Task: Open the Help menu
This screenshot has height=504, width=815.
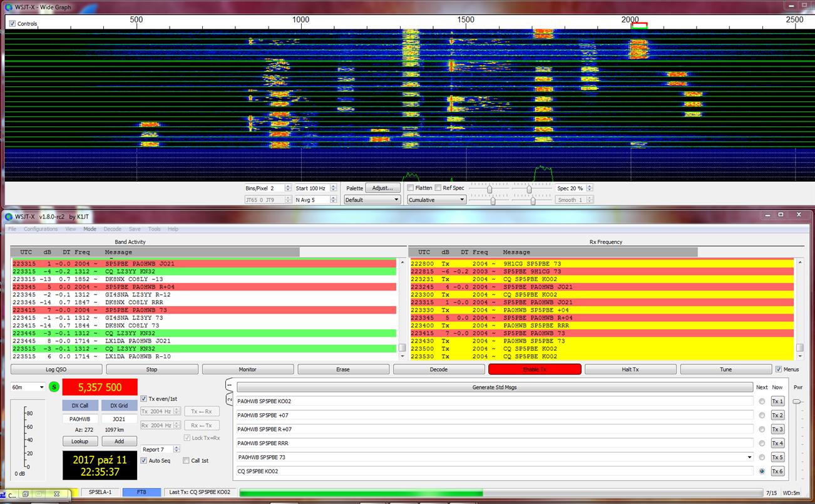Action: tap(173, 229)
